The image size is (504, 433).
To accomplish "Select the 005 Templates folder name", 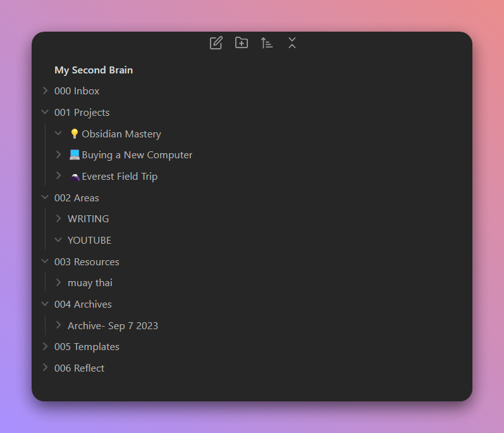I will click(87, 347).
